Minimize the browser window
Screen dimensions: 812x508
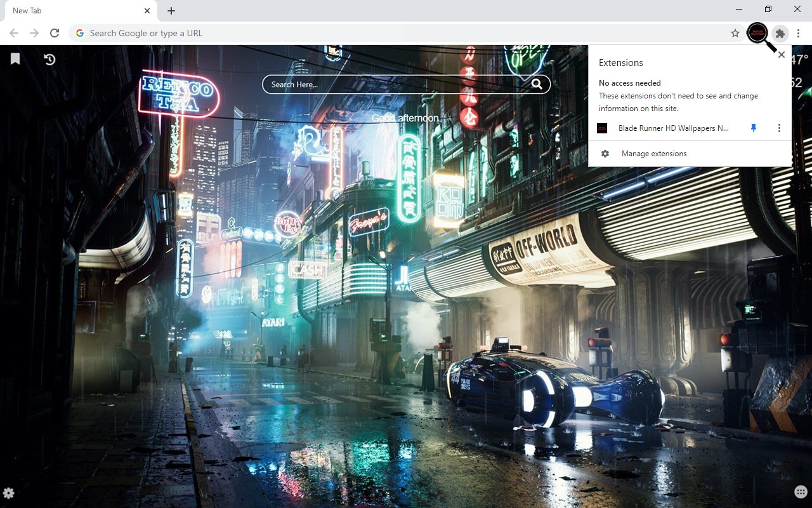coord(740,9)
